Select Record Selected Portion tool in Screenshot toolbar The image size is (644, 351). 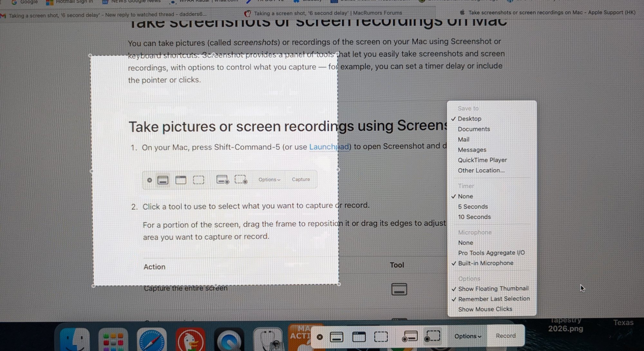[432, 336]
